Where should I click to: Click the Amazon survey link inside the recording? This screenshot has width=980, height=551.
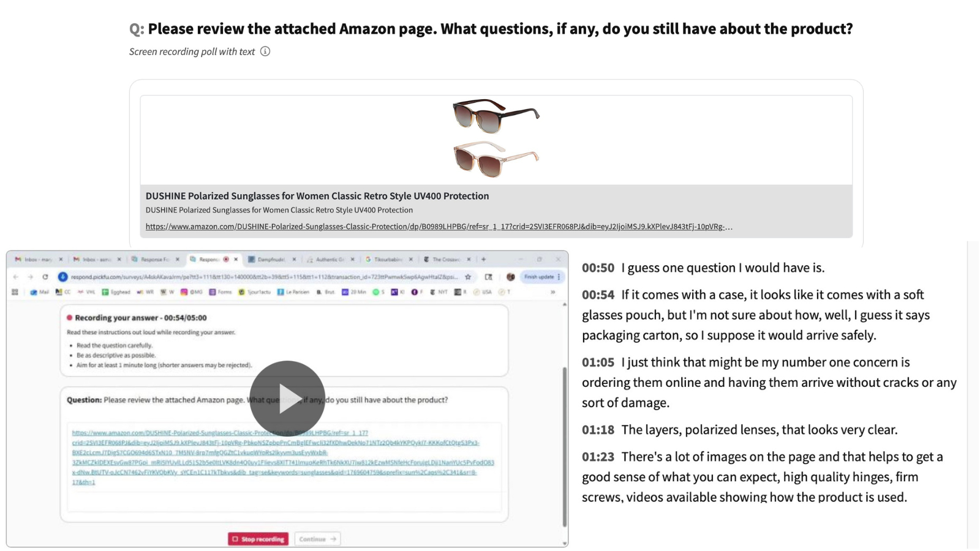[282, 457]
